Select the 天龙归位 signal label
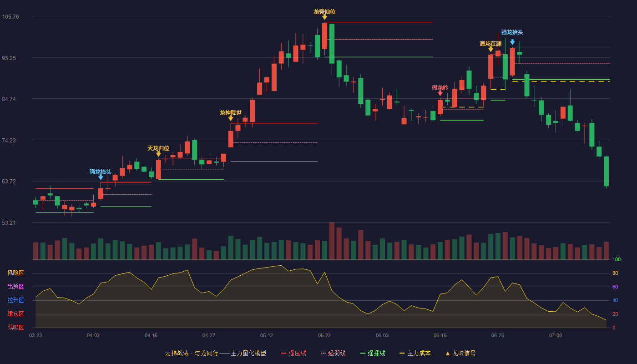 coord(158,148)
